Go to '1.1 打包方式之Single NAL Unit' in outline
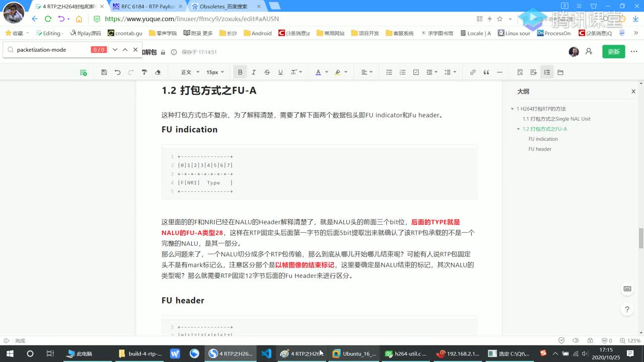The width and height of the screenshot is (644, 362). point(556,119)
